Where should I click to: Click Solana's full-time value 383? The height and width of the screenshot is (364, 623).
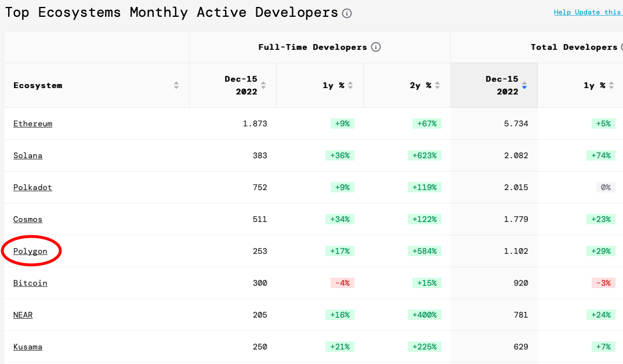(x=260, y=155)
